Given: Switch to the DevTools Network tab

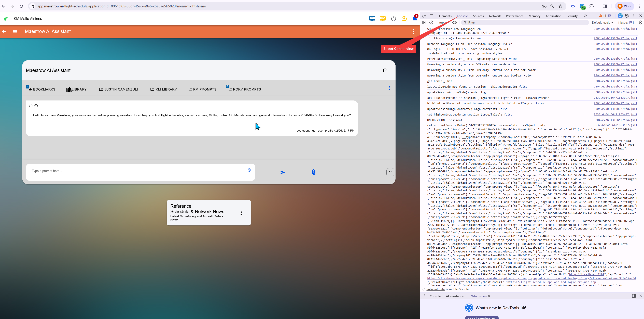Looking at the screenshot, I should [x=495, y=16].
